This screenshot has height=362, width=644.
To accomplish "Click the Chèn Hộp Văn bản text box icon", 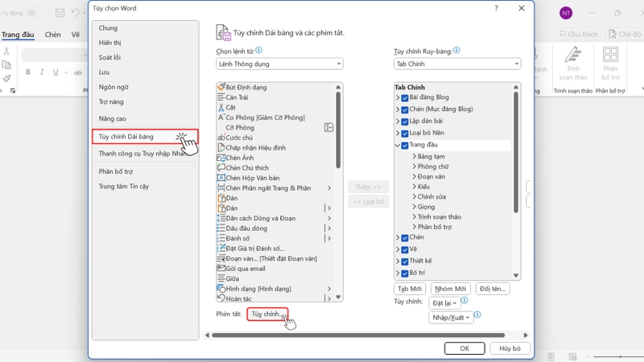I will point(221,178).
